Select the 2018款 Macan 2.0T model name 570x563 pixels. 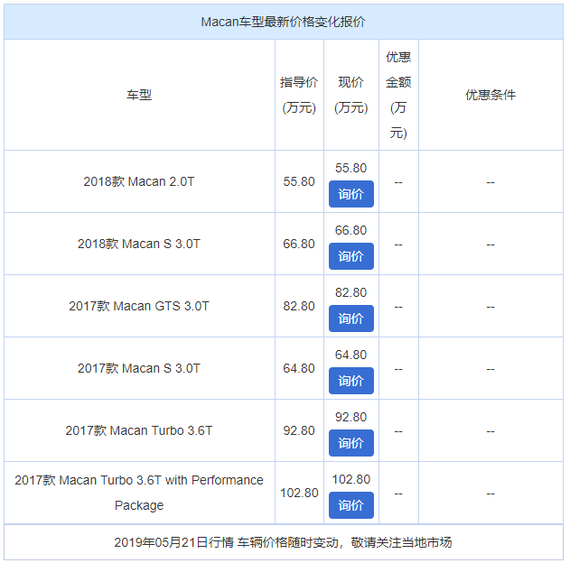[139, 181]
